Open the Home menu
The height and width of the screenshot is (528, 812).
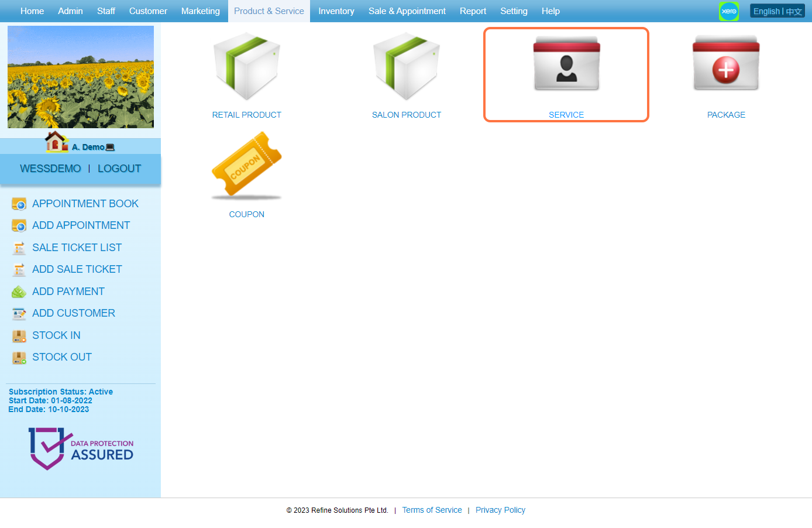pos(32,11)
